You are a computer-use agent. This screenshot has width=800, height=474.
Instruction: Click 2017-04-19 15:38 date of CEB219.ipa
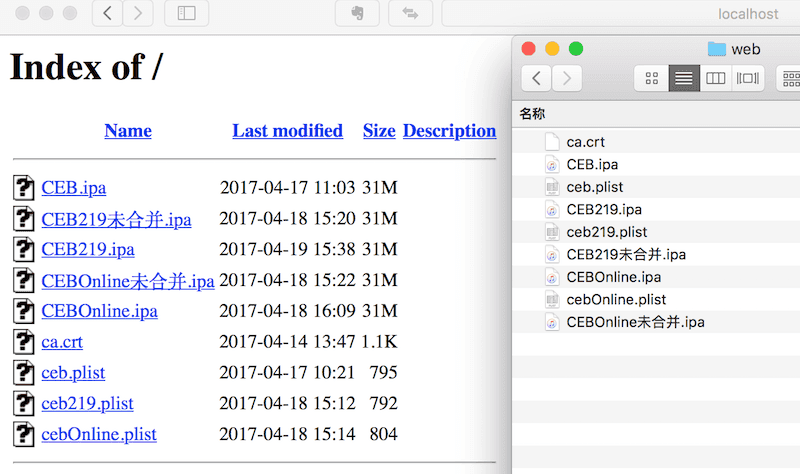point(287,250)
